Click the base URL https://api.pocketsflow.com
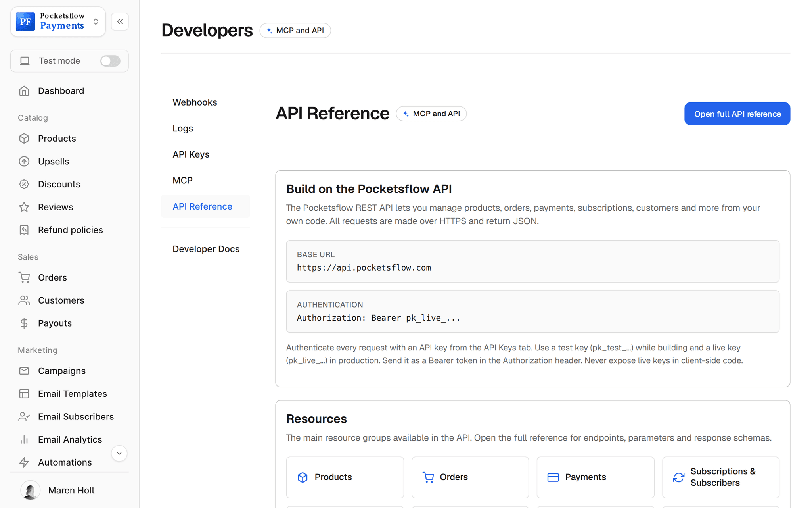Viewport: 812px width, 508px height. click(364, 268)
